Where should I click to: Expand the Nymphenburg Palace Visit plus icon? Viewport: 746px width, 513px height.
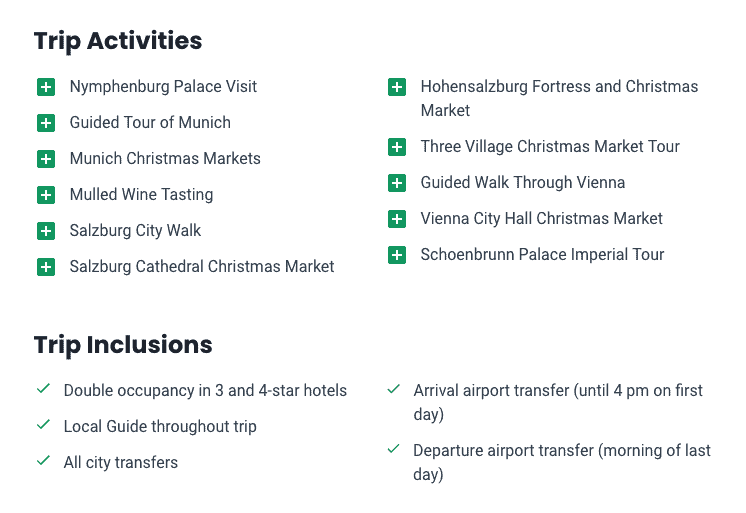pos(46,87)
